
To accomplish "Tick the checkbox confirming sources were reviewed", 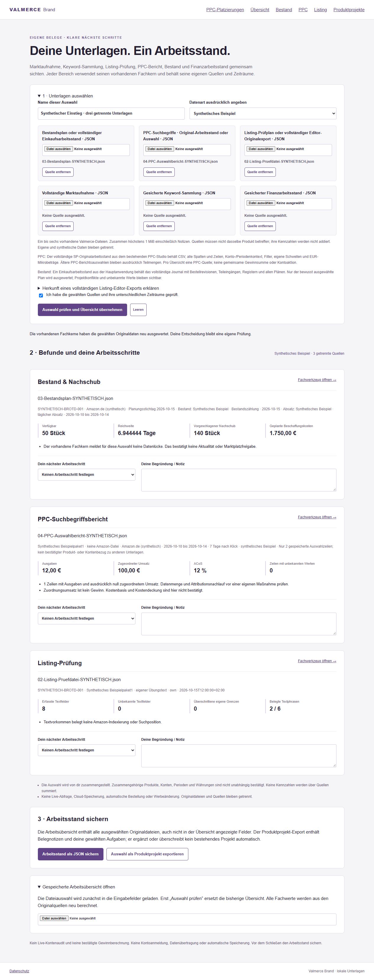I will click(41, 295).
